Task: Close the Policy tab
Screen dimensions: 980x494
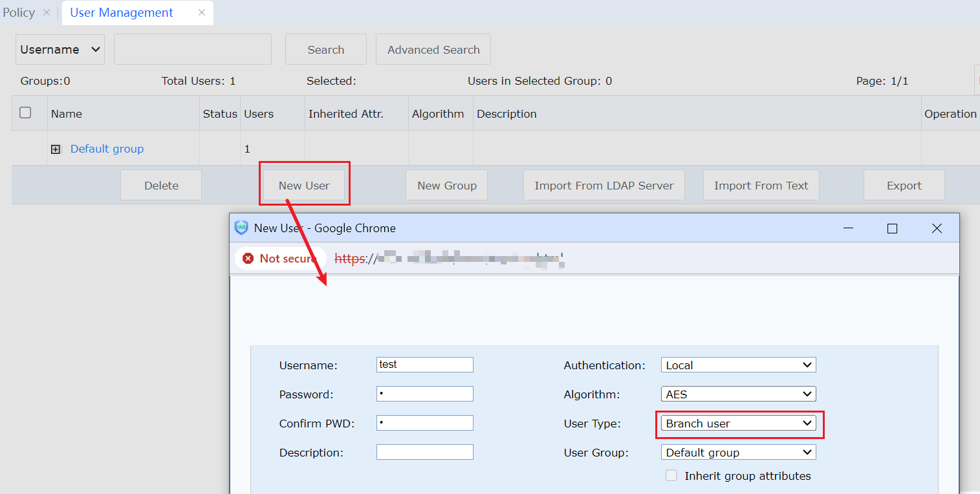Action: (x=47, y=12)
